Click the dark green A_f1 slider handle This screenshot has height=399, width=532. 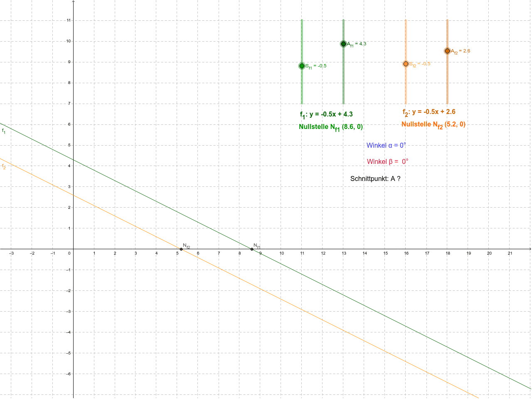click(343, 44)
